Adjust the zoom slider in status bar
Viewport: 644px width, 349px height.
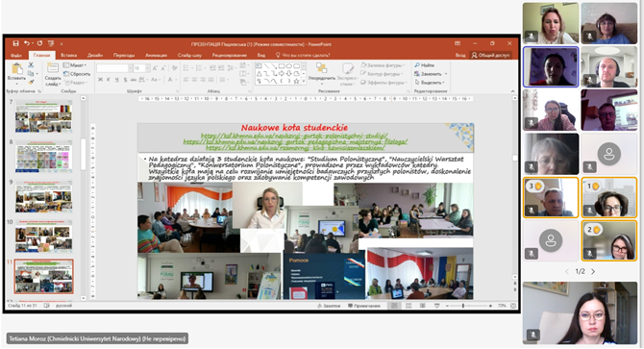tap(463, 306)
